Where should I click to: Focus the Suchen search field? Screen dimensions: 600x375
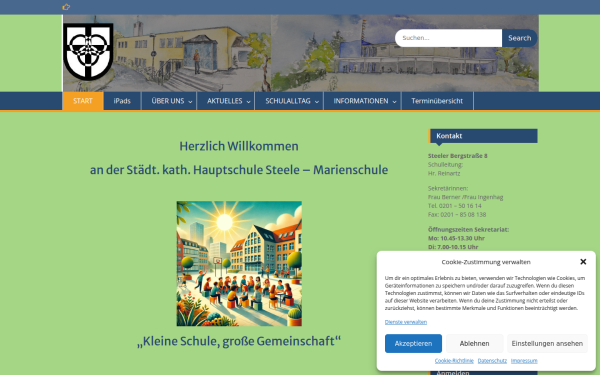[448, 38]
